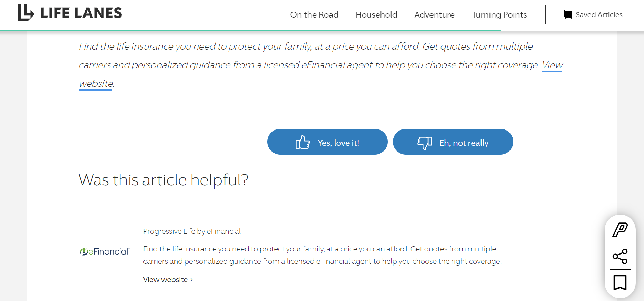
Task: Click the Life Lanes double-L logo icon
Action: 26,13
